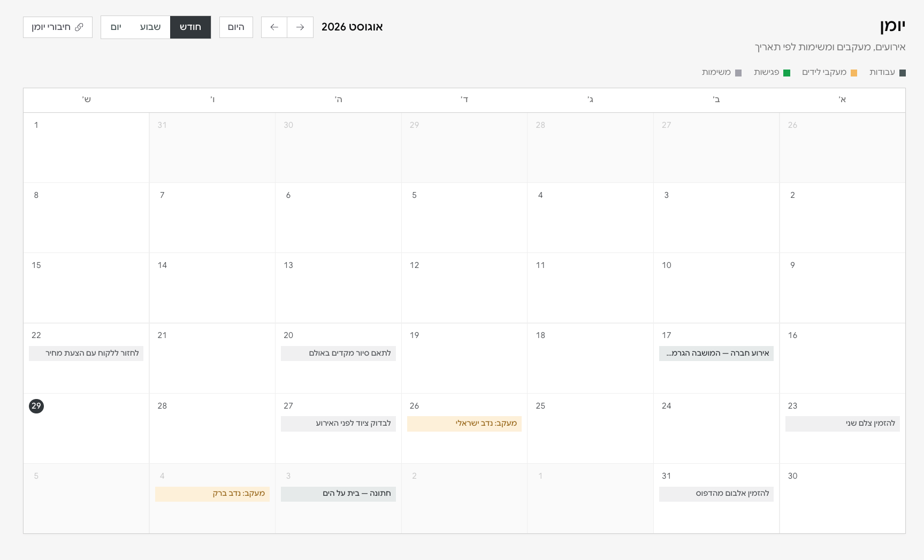Image resolution: width=924 pixels, height=560 pixels.
Task: Click the יומן page heading
Action: point(892,26)
